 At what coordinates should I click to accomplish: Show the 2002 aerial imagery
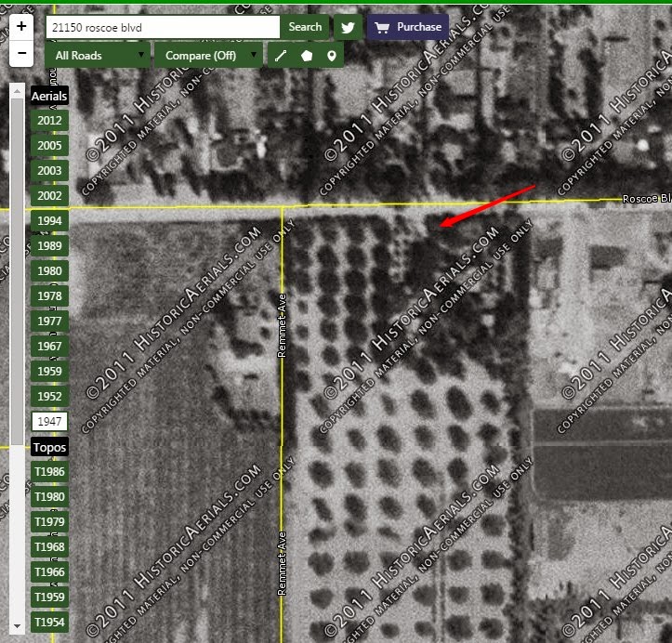[x=49, y=196]
